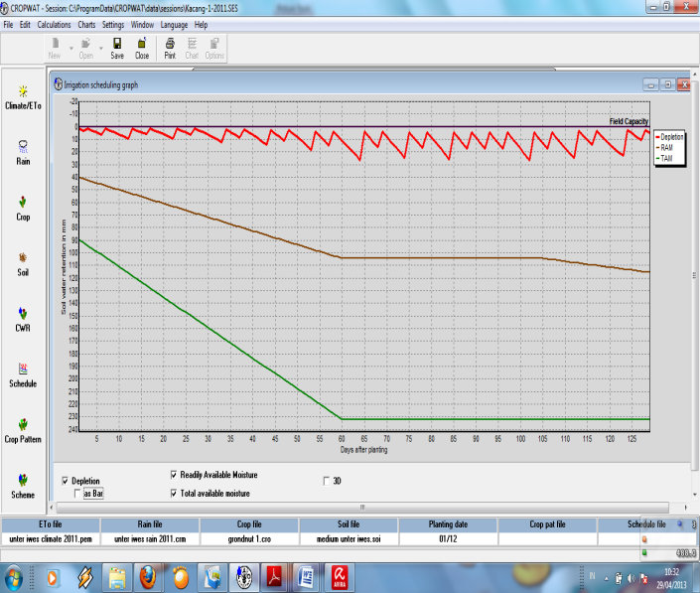Uncheck the Depletion checkbox
Viewport: 700px width, 593px height.
click(x=66, y=481)
